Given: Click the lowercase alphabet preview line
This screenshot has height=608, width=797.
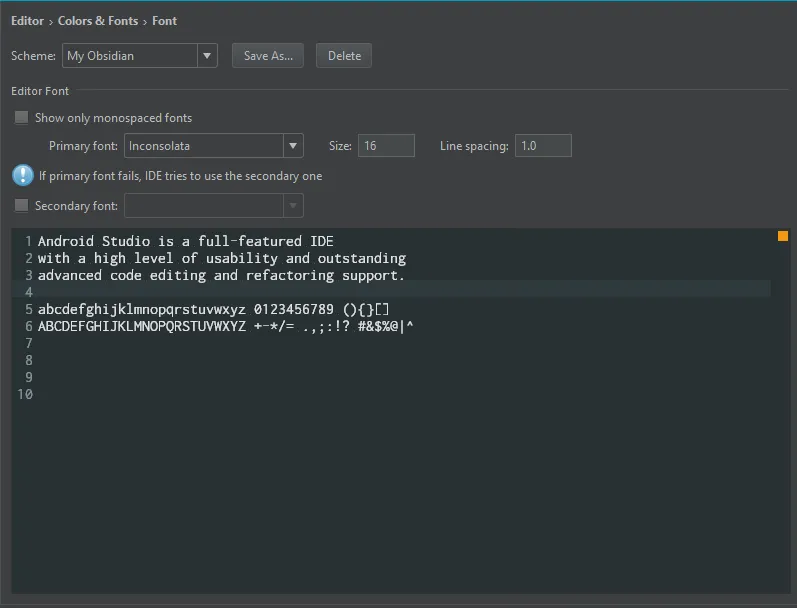Looking at the screenshot, I should tap(213, 309).
